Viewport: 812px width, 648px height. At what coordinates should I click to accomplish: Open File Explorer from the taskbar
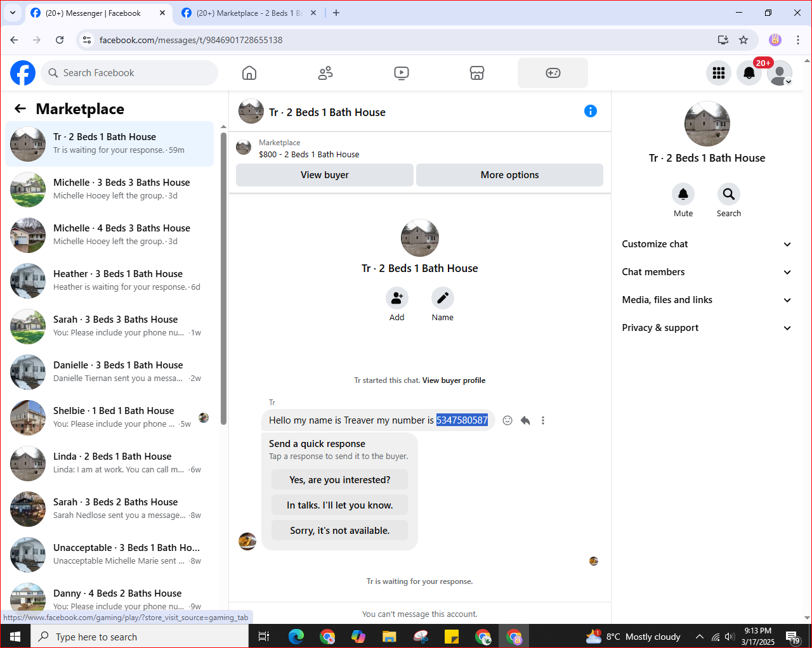click(x=390, y=637)
